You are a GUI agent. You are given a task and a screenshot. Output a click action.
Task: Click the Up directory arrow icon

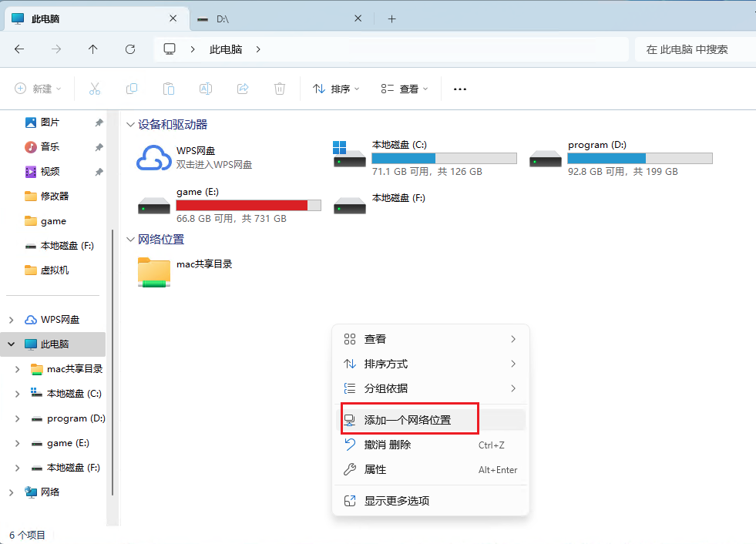(93, 49)
